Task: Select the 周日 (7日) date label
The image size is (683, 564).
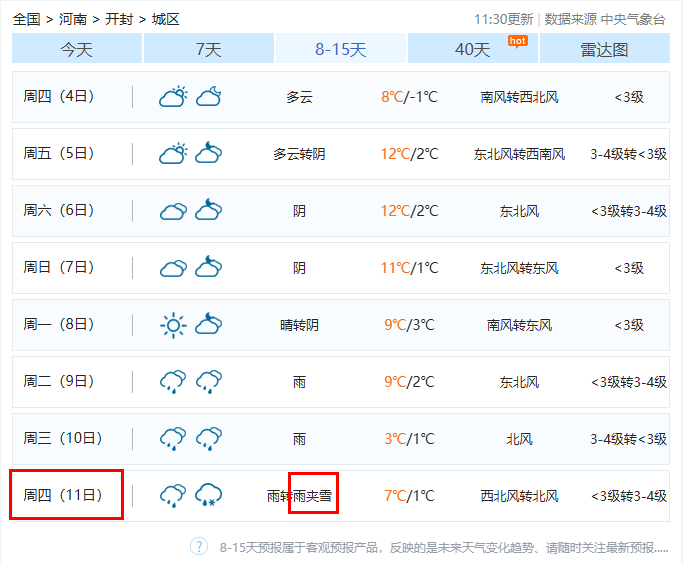Action: click(x=59, y=267)
